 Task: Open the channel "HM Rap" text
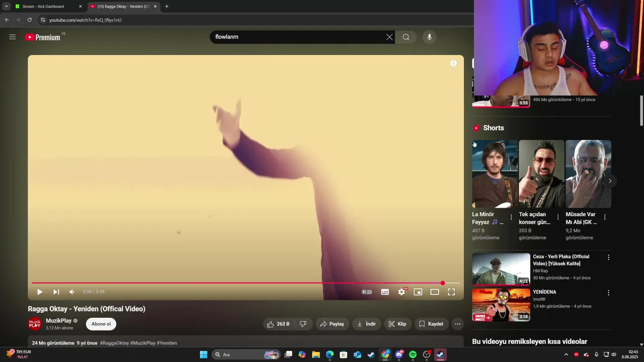(540, 271)
